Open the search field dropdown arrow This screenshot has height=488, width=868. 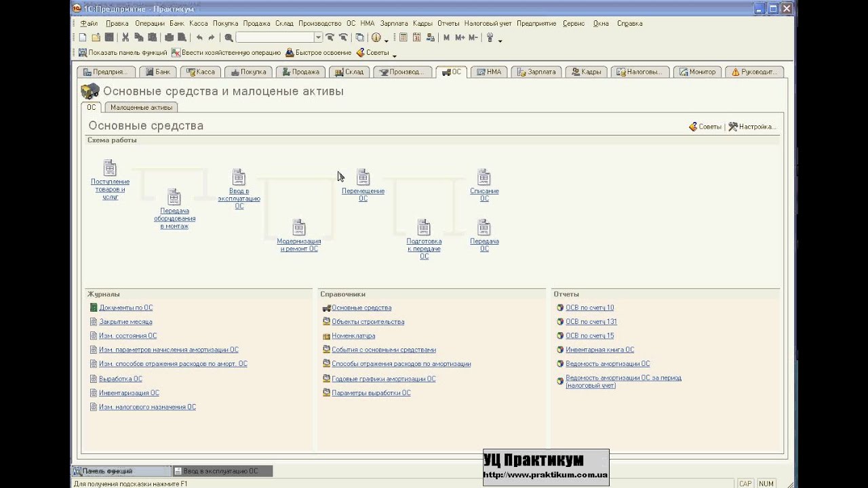pyautogui.click(x=318, y=37)
